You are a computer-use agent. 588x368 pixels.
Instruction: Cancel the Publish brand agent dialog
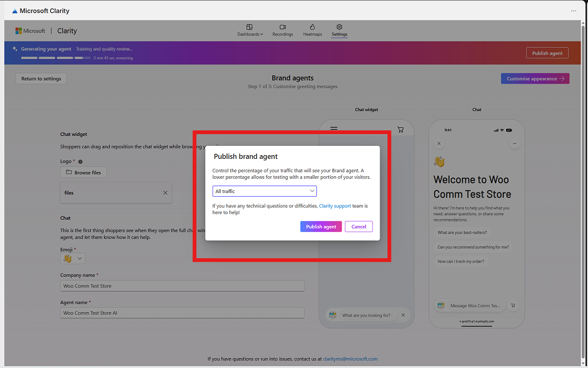pos(359,227)
